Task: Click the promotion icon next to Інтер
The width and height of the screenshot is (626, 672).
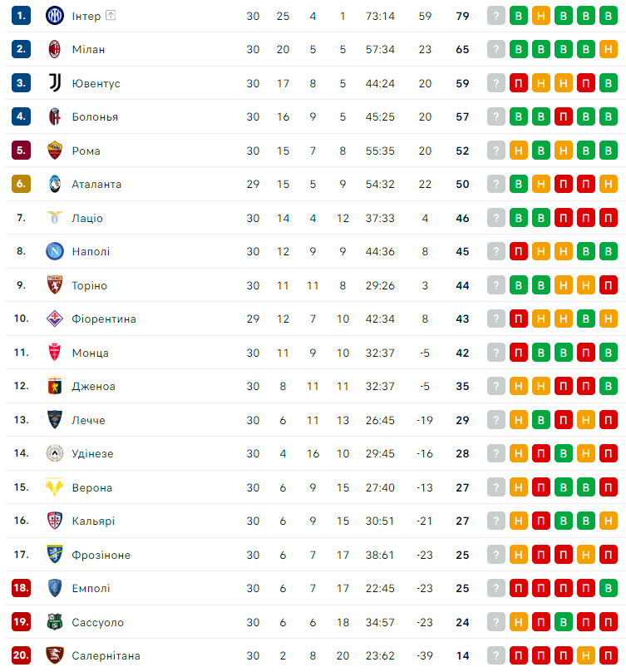Action: tap(111, 16)
